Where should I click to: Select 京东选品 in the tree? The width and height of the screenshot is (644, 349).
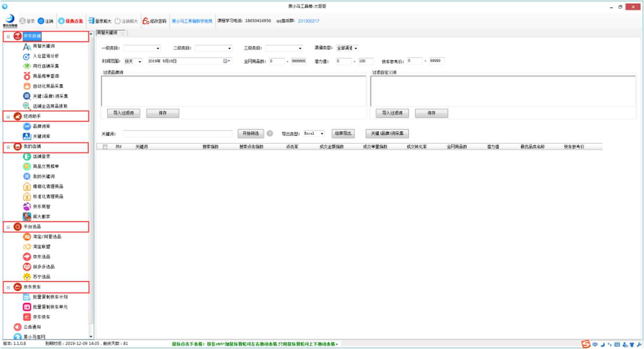click(42, 257)
